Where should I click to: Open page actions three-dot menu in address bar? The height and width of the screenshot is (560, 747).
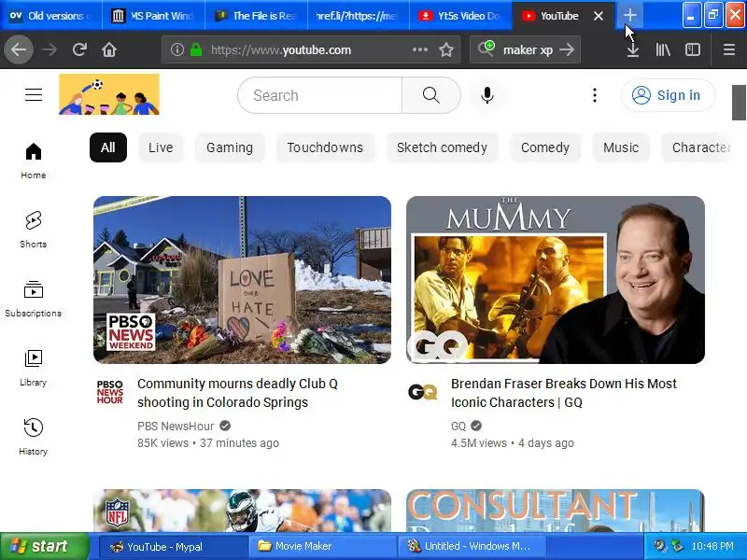[x=419, y=49]
